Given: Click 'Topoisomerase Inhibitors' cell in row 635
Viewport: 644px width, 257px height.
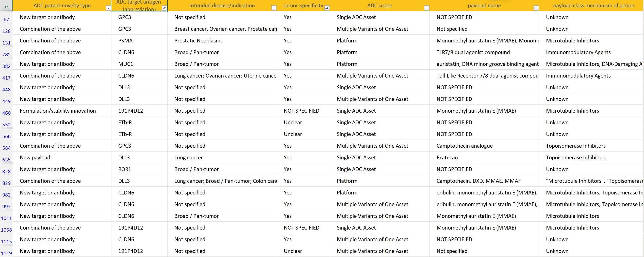Looking at the screenshot, I should coord(592,157).
